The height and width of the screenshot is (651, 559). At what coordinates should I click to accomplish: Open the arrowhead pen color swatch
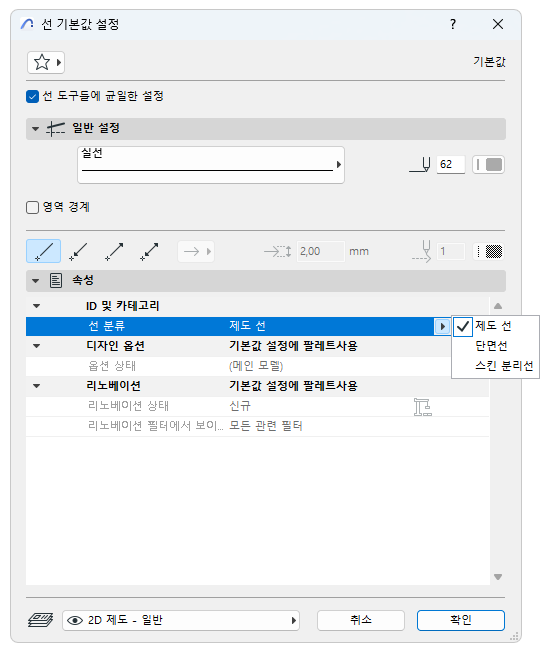coord(488,251)
